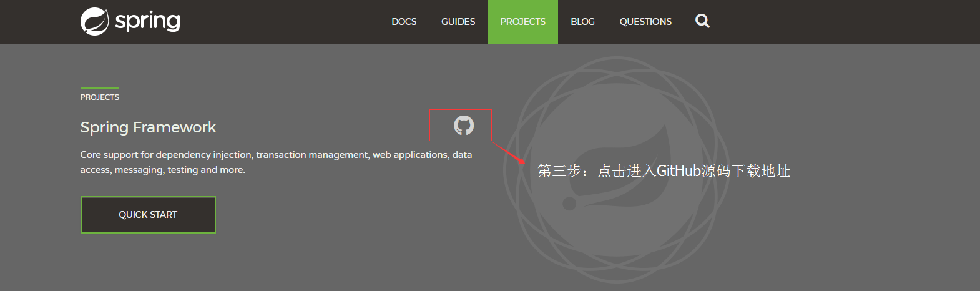Viewport: 980px width, 291px height.
Task: Open the QUESTIONS menu item
Action: point(645,22)
